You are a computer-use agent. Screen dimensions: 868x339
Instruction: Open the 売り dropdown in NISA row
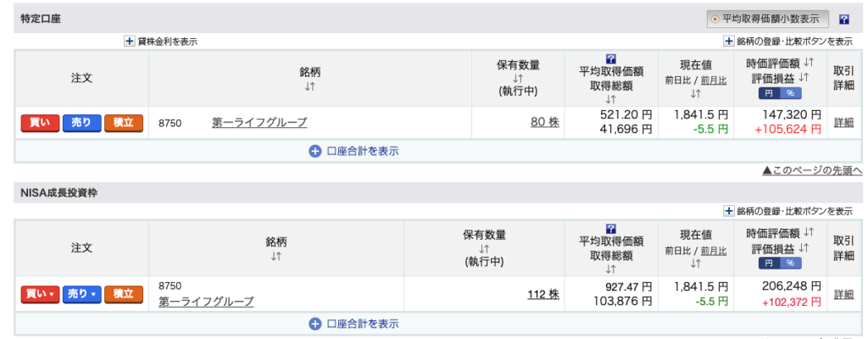click(81, 294)
